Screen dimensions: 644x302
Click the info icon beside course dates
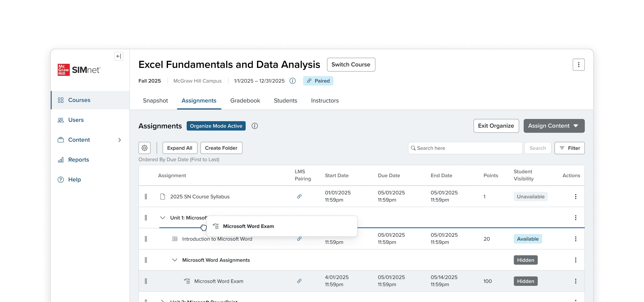292,81
